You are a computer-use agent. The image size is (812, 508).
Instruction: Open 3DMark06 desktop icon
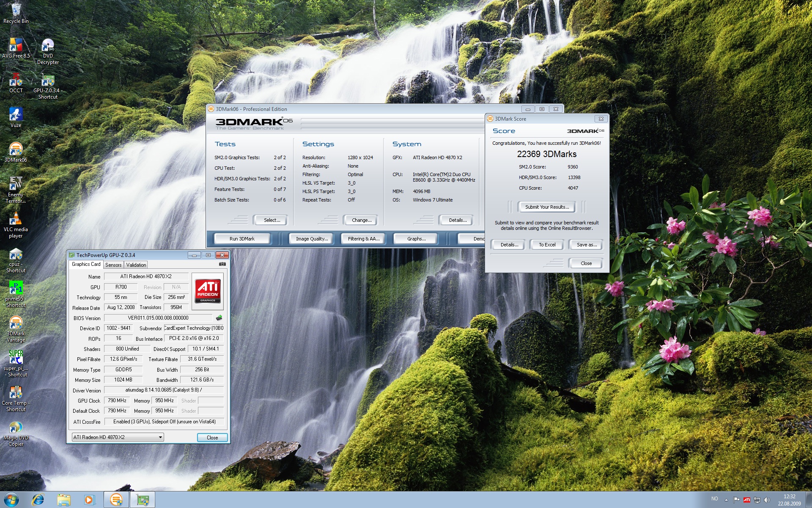coord(16,152)
